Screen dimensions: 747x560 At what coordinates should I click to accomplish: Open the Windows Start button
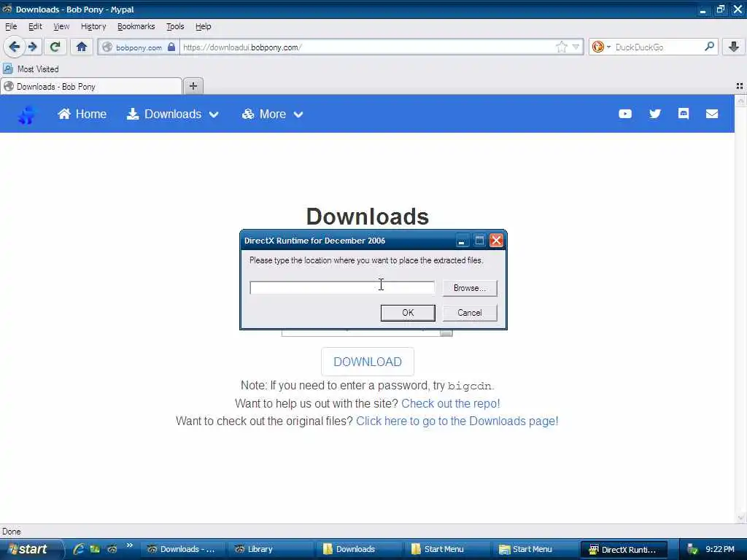[31, 549]
